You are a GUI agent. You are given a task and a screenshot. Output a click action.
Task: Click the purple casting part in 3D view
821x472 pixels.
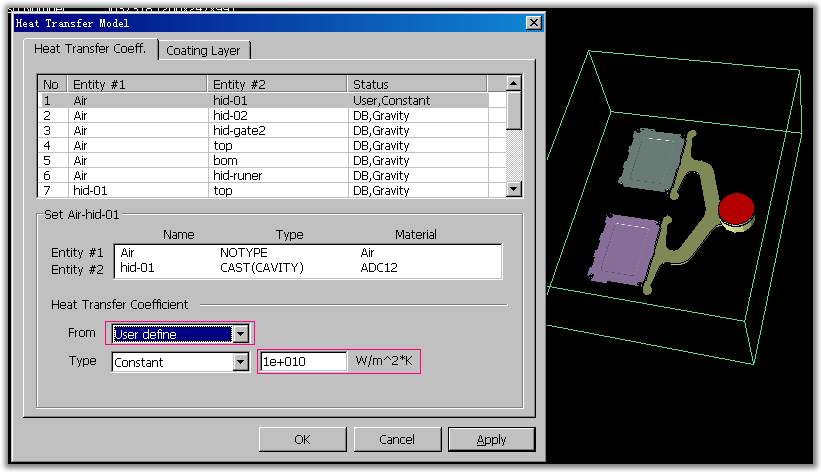click(x=623, y=250)
